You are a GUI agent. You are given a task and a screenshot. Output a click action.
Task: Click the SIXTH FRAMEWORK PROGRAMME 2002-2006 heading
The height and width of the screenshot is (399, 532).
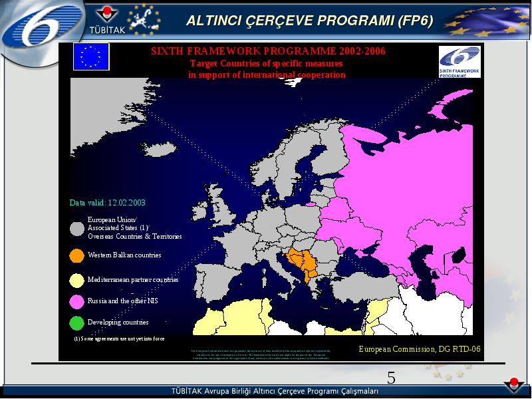point(268,51)
